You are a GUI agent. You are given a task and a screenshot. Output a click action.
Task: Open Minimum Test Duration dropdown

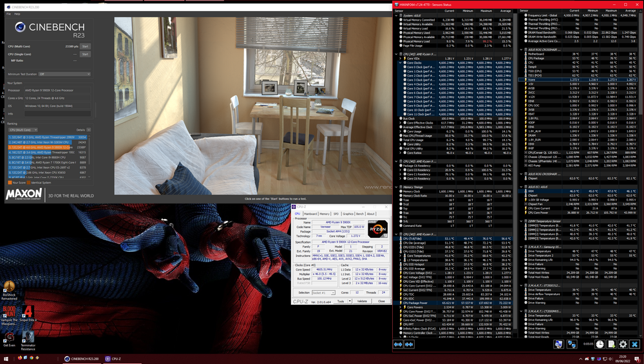pyautogui.click(x=64, y=74)
